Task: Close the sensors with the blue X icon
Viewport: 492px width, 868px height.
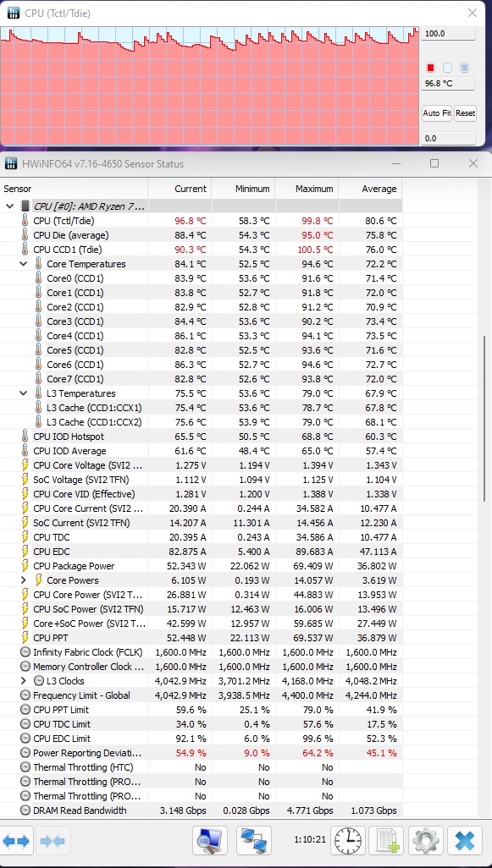Action: [x=465, y=841]
